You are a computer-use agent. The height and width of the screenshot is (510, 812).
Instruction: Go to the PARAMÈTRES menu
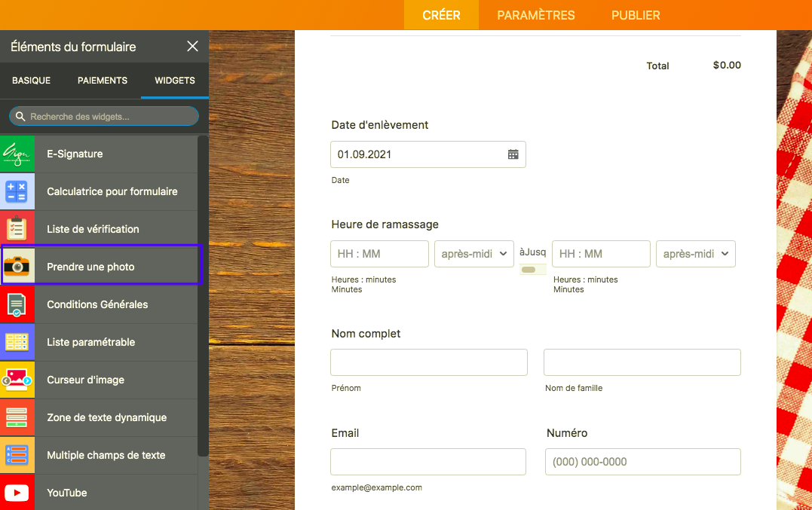[535, 15]
